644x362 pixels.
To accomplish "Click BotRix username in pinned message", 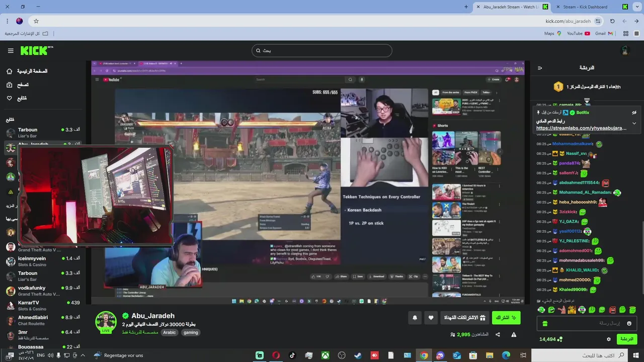I will 583,113.
